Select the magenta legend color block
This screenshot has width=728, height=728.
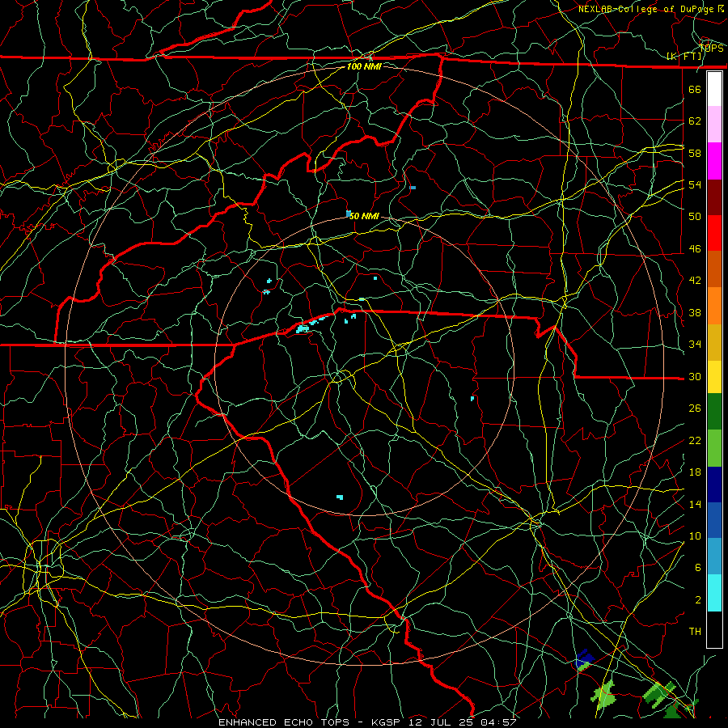(x=714, y=161)
